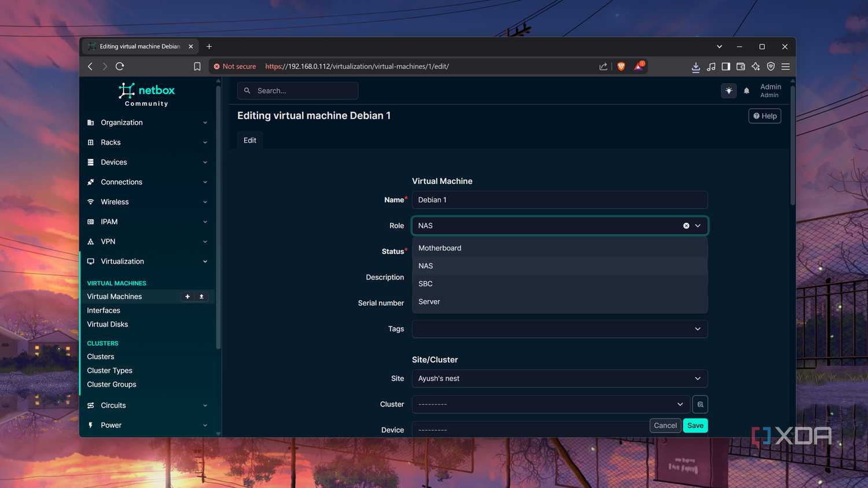Switch to the Edit tab
This screenshot has width=868, height=488.
click(x=250, y=141)
